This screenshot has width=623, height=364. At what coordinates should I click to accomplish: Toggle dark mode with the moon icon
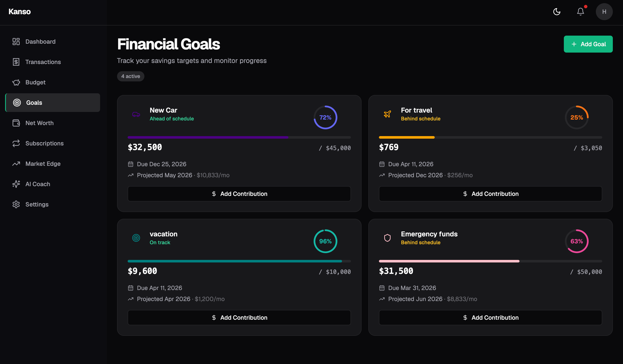[557, 12]
